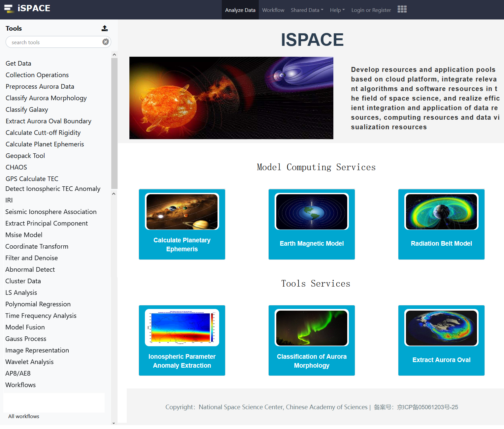Open the grid apps icon in navbar
The height and width of the screenshot is (429, 504).
click(x=402, y=10)
